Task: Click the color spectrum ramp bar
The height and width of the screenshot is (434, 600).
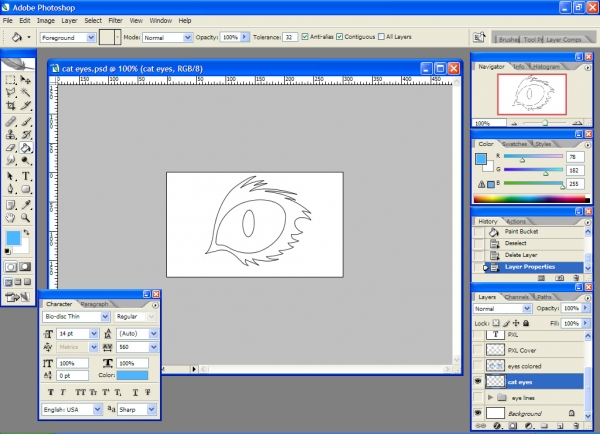Action: (x=531, y=199)
